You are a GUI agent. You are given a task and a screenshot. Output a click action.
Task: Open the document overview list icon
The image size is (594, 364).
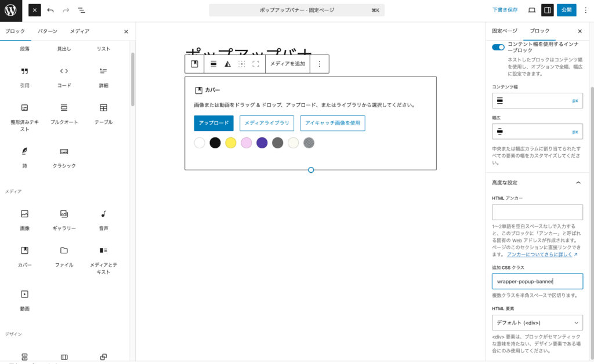pyautogui.click(x=81, y=10)
